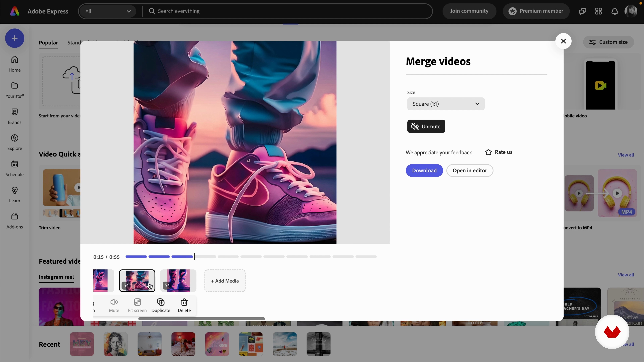Open the Explore sidebar section
Viewport: 644px width, 362px height.
tap(14, 143)
